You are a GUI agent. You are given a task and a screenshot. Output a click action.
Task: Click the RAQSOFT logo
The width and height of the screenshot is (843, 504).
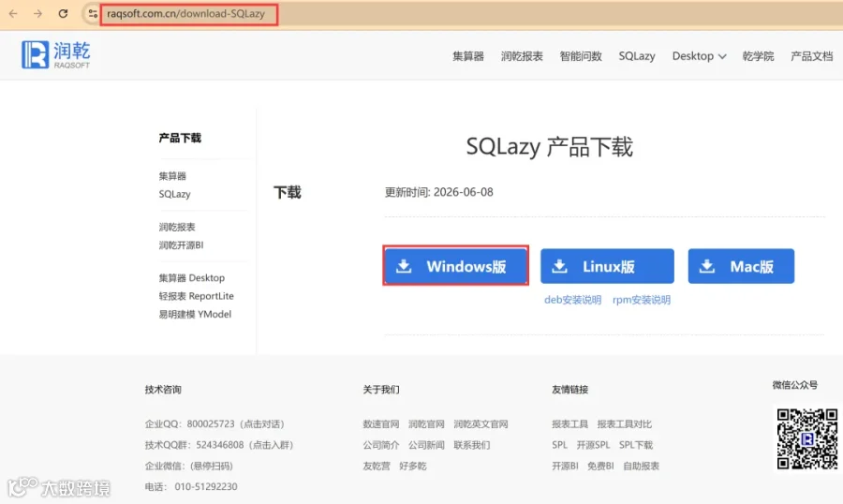(56, 55)
